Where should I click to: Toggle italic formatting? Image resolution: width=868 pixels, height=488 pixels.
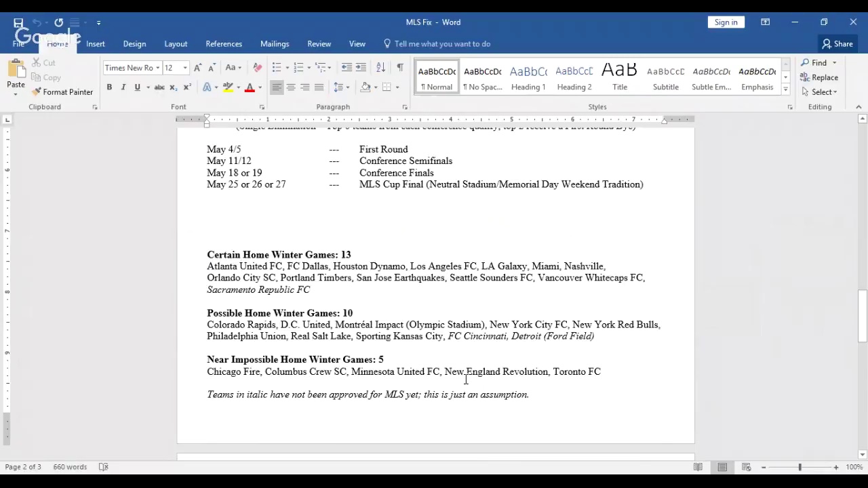pos(123,87)
